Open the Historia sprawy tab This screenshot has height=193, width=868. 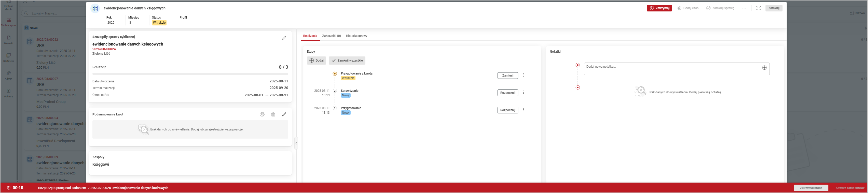coord(356,36)
